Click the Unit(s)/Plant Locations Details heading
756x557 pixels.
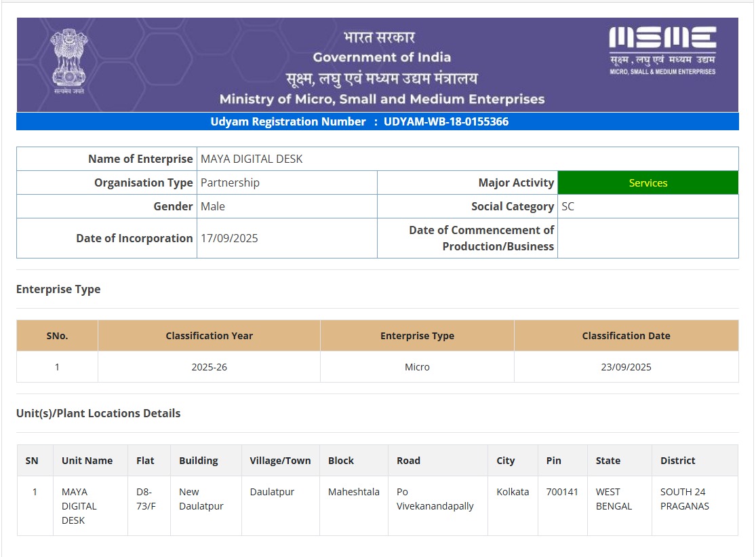[x=98, y=413]
